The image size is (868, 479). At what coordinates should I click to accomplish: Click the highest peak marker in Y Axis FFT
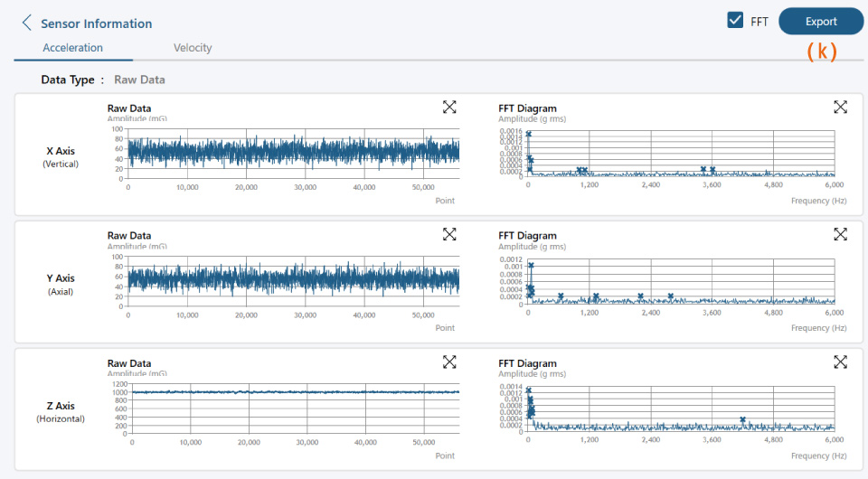point(531,266)
